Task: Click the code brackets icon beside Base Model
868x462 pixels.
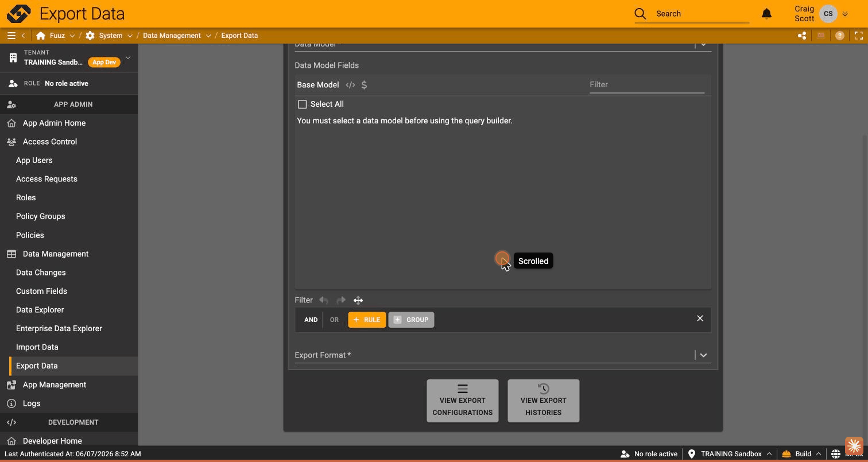Action: [350, 85]
